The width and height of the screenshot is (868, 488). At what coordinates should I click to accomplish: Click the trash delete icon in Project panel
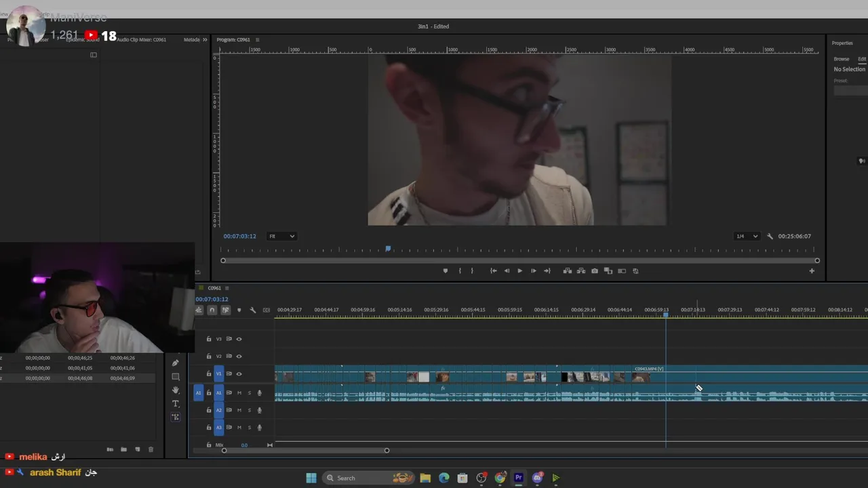click(151, 449)
